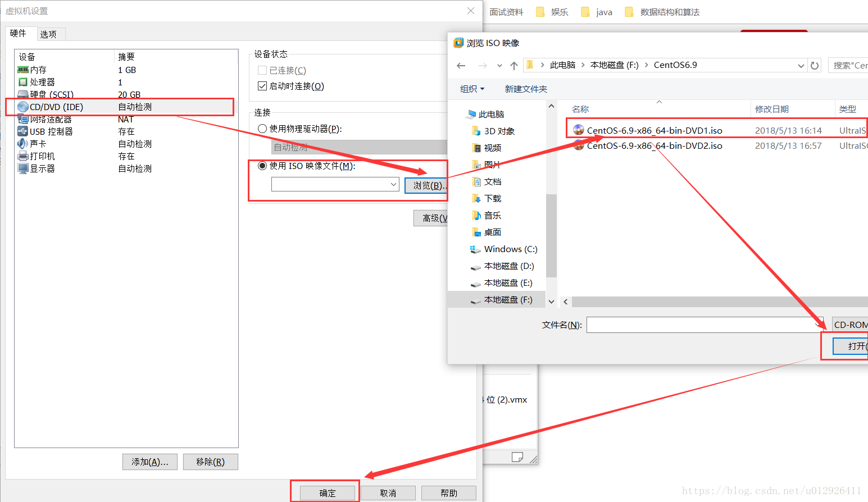The width and height of the screenshot is (868, 502).
Task: Toggle 已连接(C) checkbox
Action: (x=262, y=70)
